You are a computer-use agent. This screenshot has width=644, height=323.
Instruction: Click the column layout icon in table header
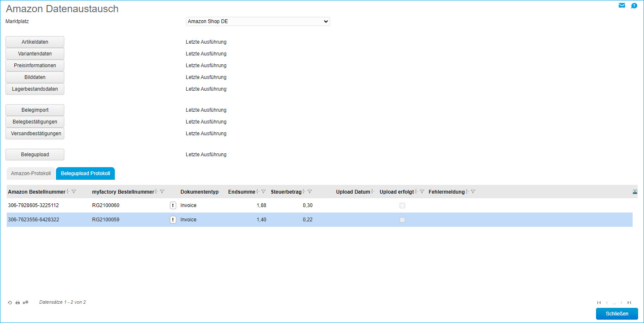[635, 192]
